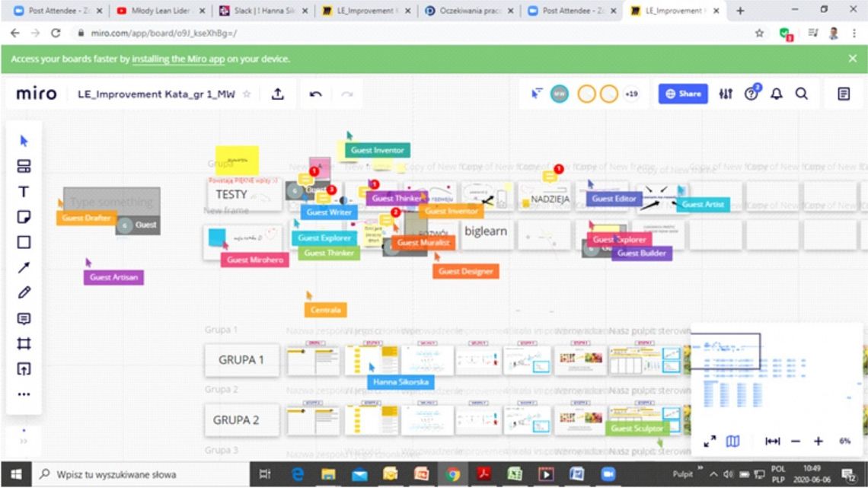Image resolution: width=868 pixels, height=488 pixels.
Task: Choose the Shape rectangle tool
Action: 24,242
